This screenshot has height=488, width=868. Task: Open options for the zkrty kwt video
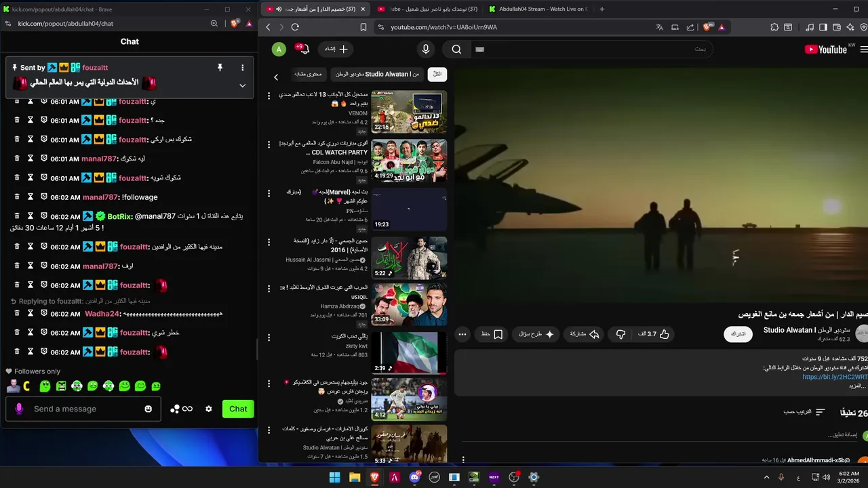pos(269,337)
